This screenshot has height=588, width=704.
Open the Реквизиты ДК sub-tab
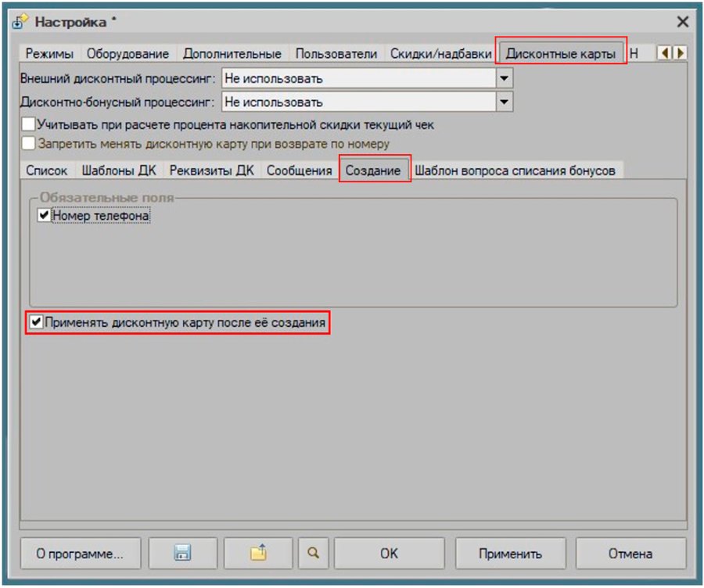point(211,170)
